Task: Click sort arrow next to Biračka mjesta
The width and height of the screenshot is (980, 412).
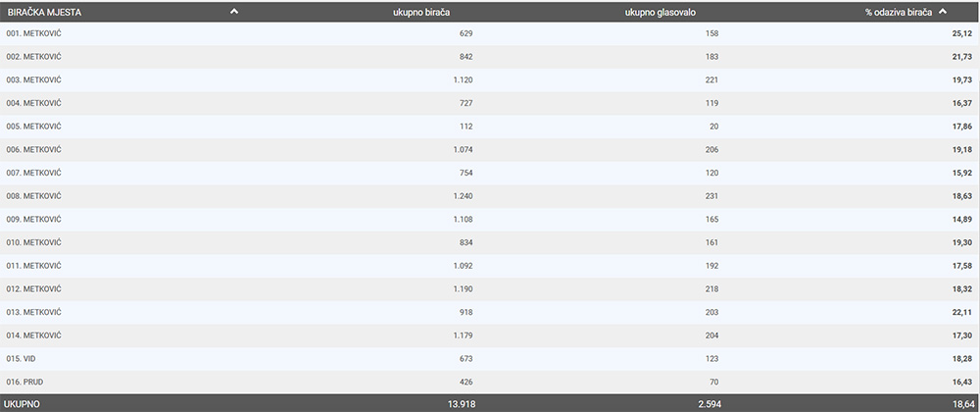Action: pos(233,11)
